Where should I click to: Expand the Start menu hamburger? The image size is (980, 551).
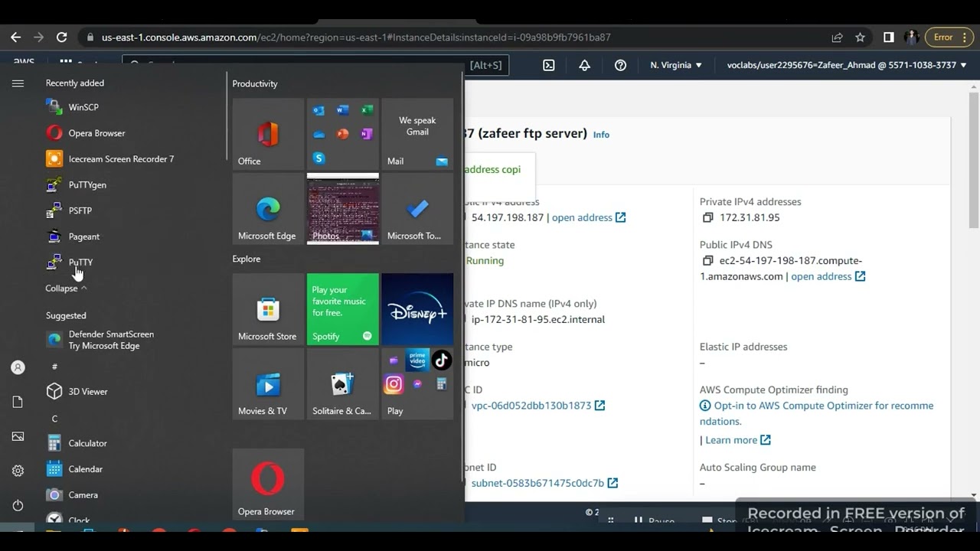[18, 83]
